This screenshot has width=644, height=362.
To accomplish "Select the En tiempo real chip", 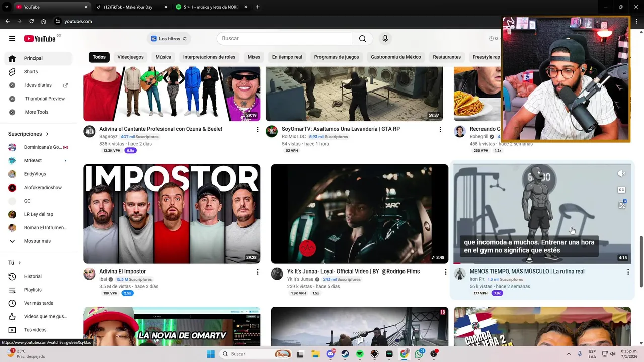I will [287, 57].
